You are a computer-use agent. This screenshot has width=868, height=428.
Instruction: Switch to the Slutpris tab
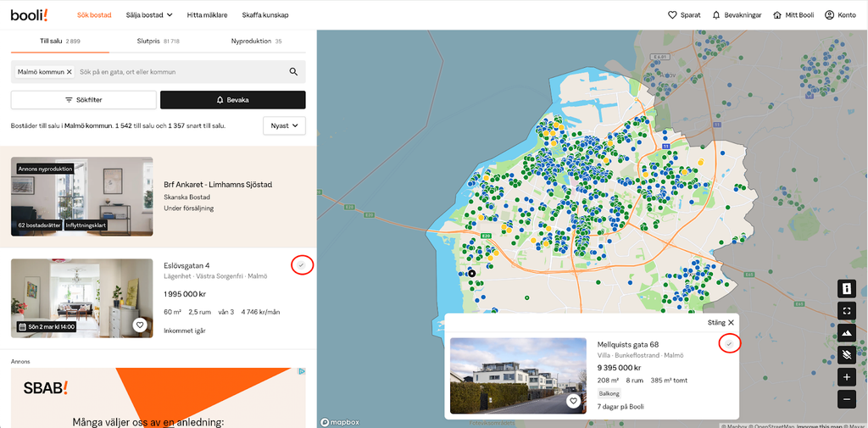click(159, 41)
